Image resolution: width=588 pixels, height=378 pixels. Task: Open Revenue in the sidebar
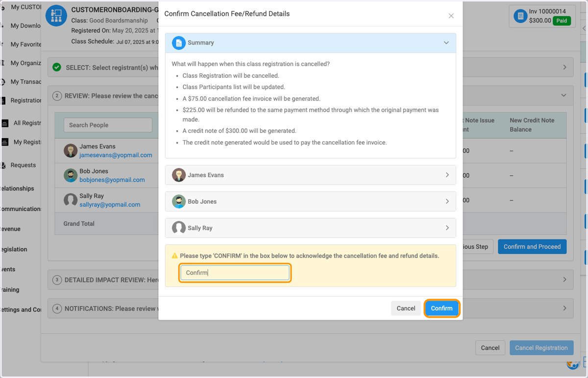point(10,229)
